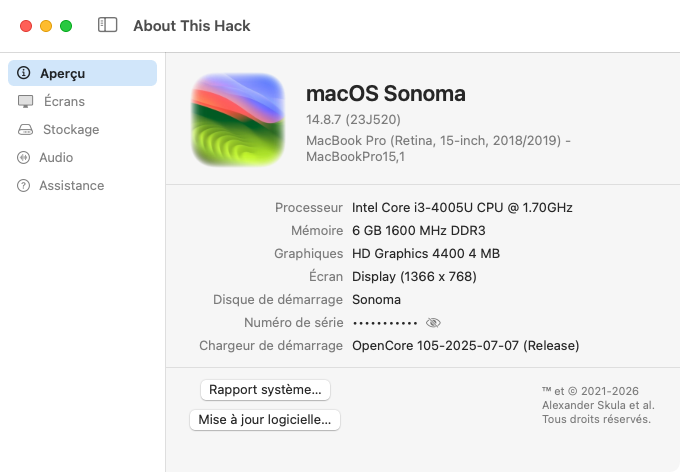Click the Écrans monitor icon

click(x=26, y=102)
